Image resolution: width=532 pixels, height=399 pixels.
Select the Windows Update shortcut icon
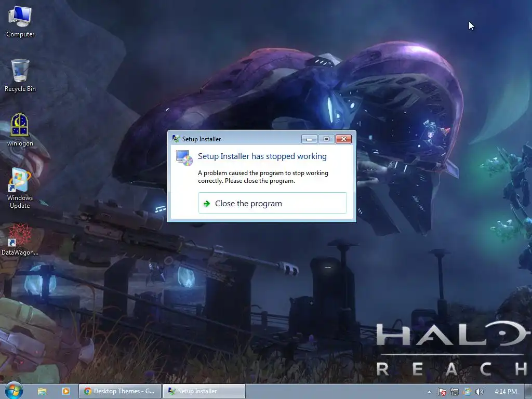pos(20,188)
